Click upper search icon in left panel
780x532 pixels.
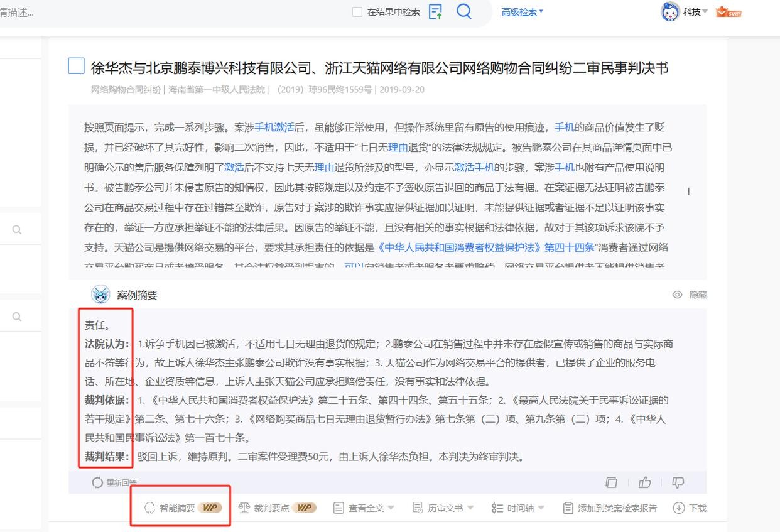(17, 230)
